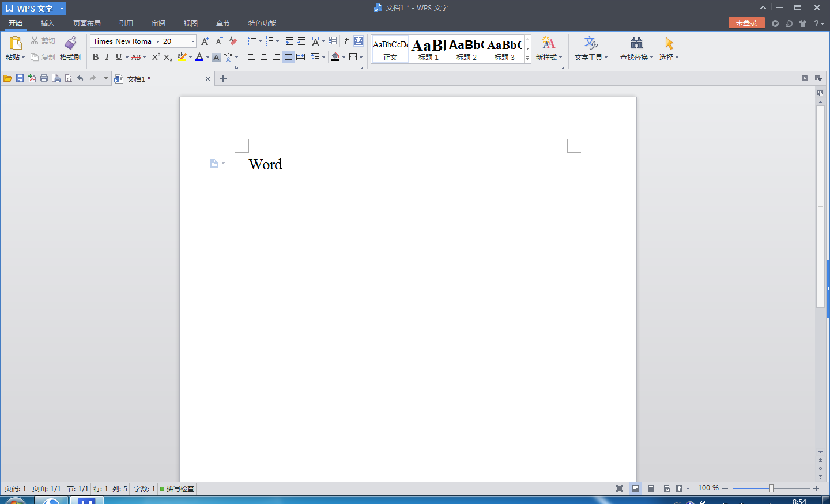Viewport: 830px width, 504px height.
Task: Toggle Italic formatting
Action: 107,57
